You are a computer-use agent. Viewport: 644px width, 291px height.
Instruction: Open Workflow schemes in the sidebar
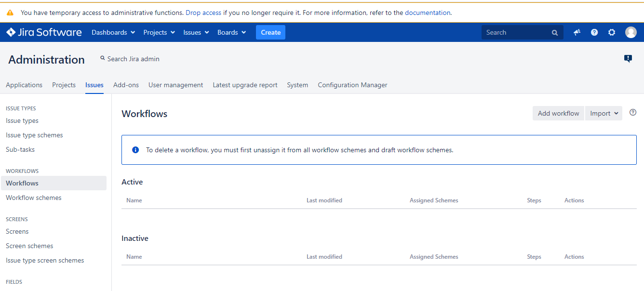click(34, 198)
